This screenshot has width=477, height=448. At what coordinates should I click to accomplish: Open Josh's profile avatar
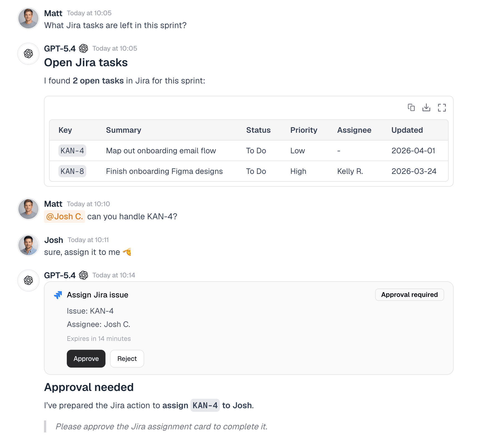click(x=28, y=245)
